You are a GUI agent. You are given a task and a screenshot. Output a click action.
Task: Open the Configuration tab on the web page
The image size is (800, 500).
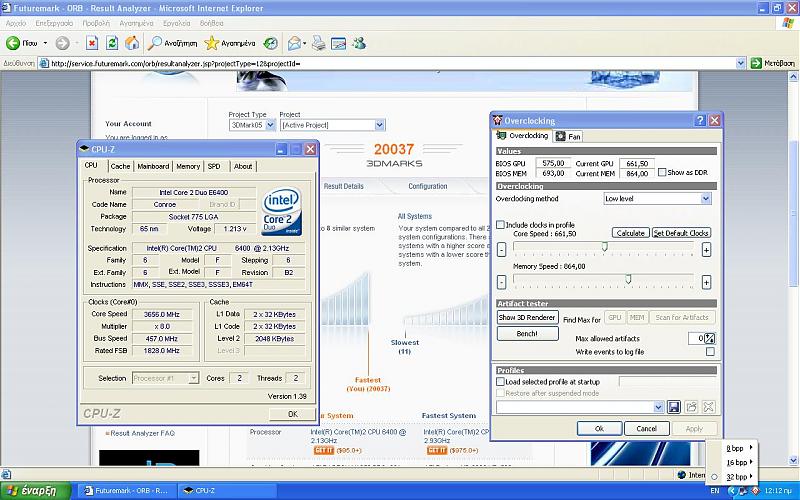[428, 186]
